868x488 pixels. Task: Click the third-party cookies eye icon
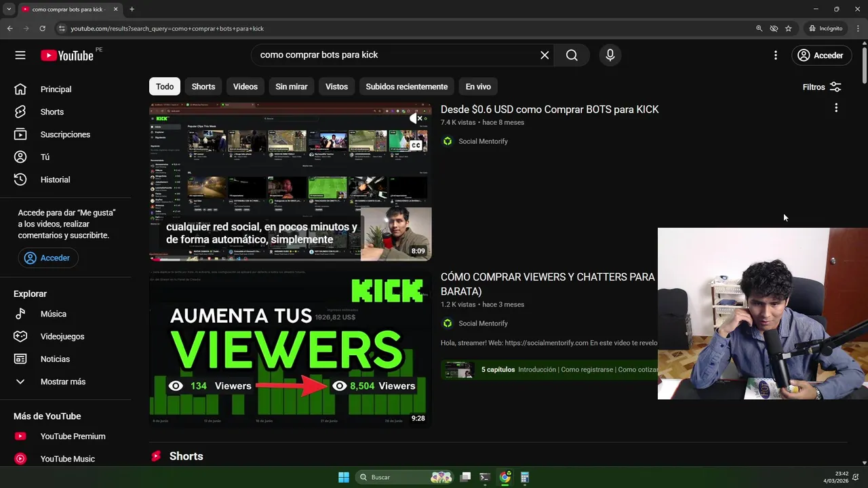click(x=774, y=28)
